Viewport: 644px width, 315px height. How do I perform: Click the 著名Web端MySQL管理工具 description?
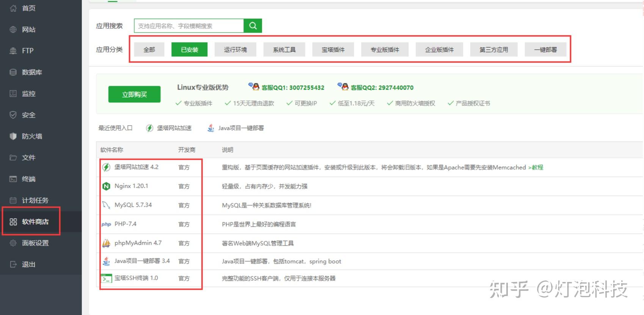pos(258,243)
